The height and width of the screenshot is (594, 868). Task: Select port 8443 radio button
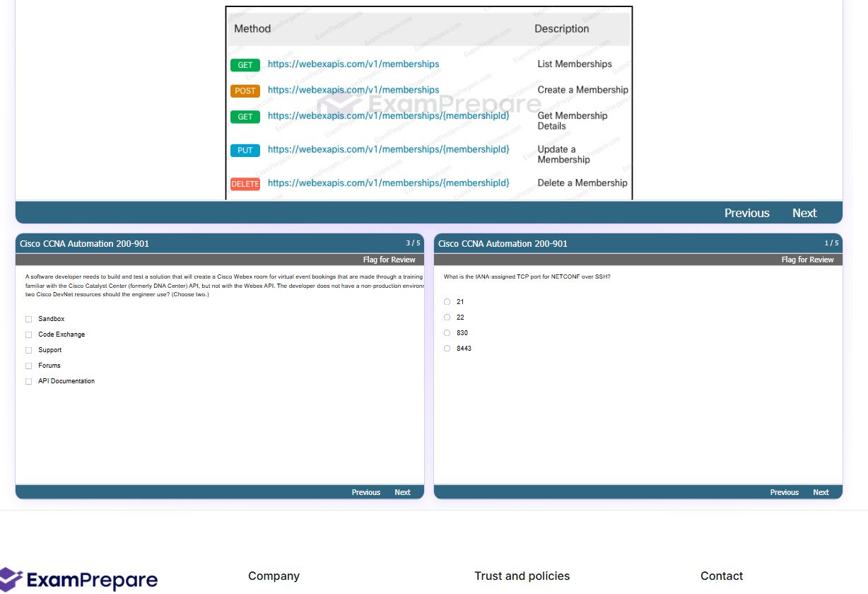(x=447, y=349)
